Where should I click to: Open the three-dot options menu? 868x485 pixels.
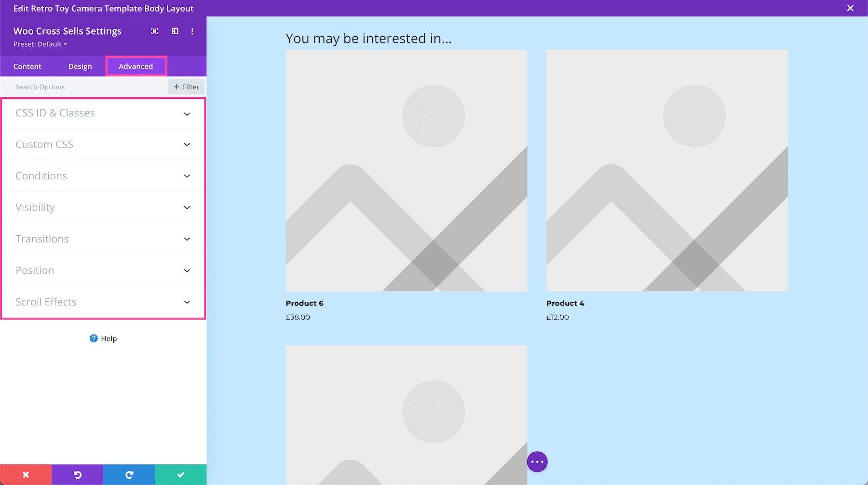(192, 31)
